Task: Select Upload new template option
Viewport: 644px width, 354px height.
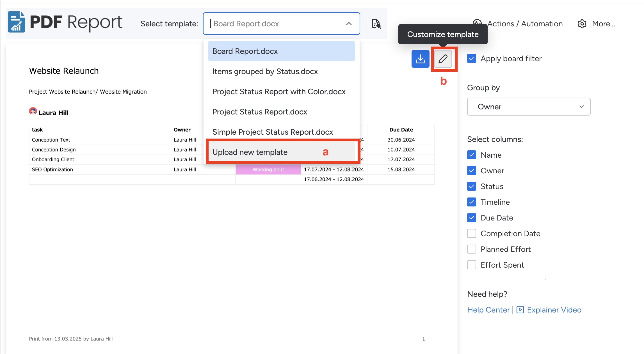Action: point(250,152)
